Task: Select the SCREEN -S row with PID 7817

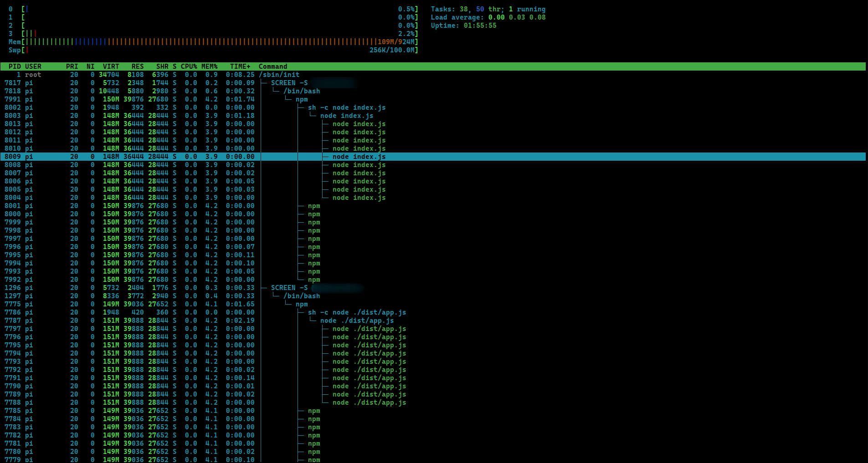Action: coord(433,83)
